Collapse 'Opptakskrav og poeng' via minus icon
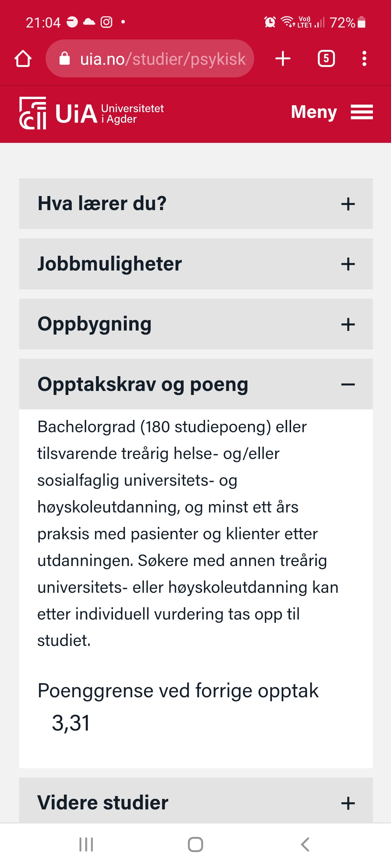 [x=348, y=384]
